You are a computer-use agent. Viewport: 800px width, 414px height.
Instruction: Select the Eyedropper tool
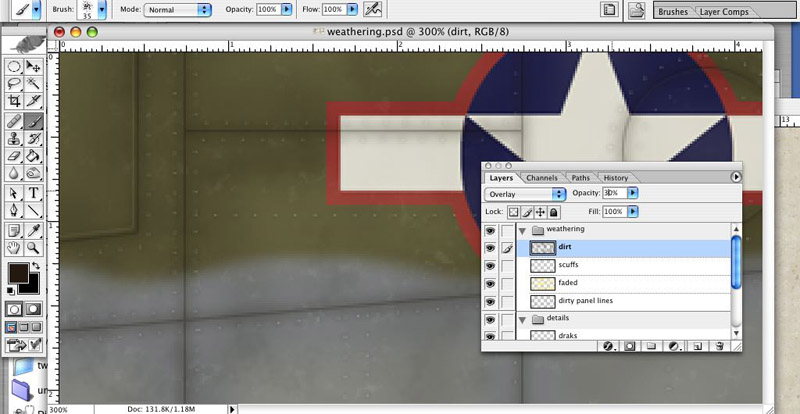pos(34,231)
